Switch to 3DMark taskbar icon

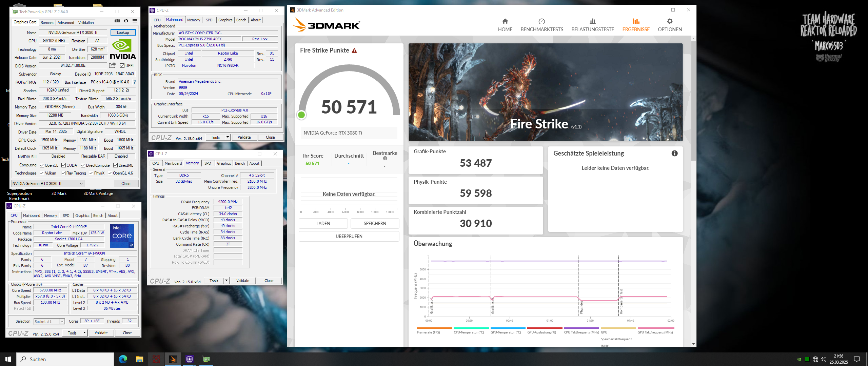[173, 359]
